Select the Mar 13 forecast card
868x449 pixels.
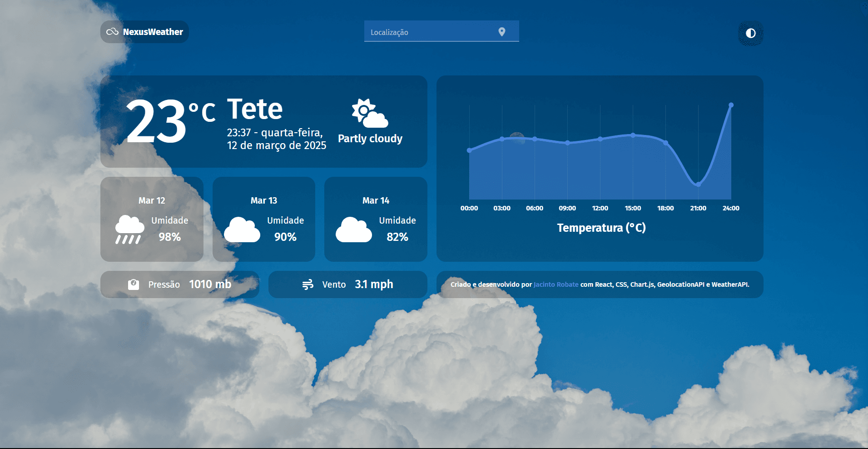pyautogui.click(x=263, y=219)
